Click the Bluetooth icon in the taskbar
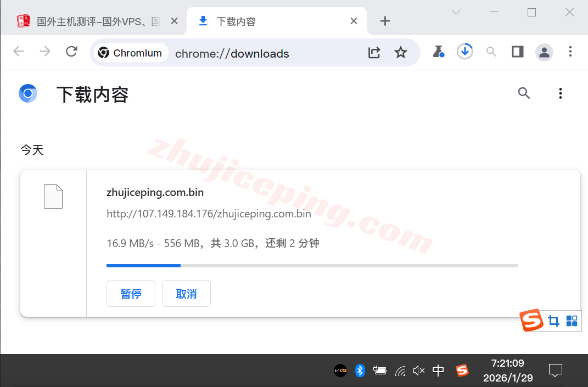Image resolution: width=588 pixels, height=387 pixels. [360, 371]
